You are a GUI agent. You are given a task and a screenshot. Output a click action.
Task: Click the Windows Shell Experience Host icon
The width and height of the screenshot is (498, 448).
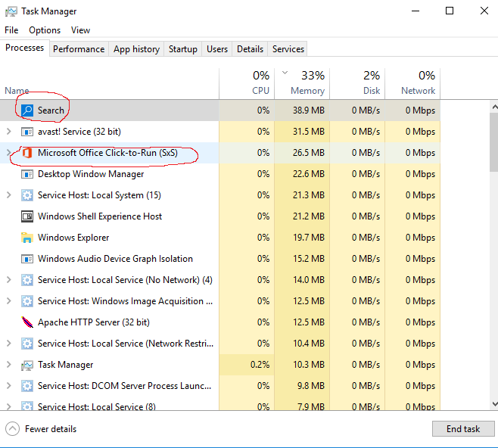click(27, 216)
